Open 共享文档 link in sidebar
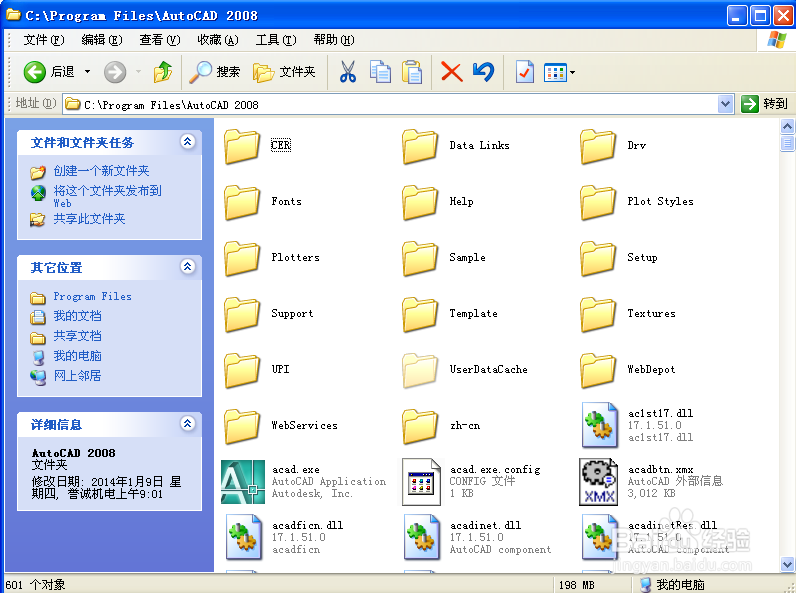This screenshot has width=796, height=593. coord(77,336)
